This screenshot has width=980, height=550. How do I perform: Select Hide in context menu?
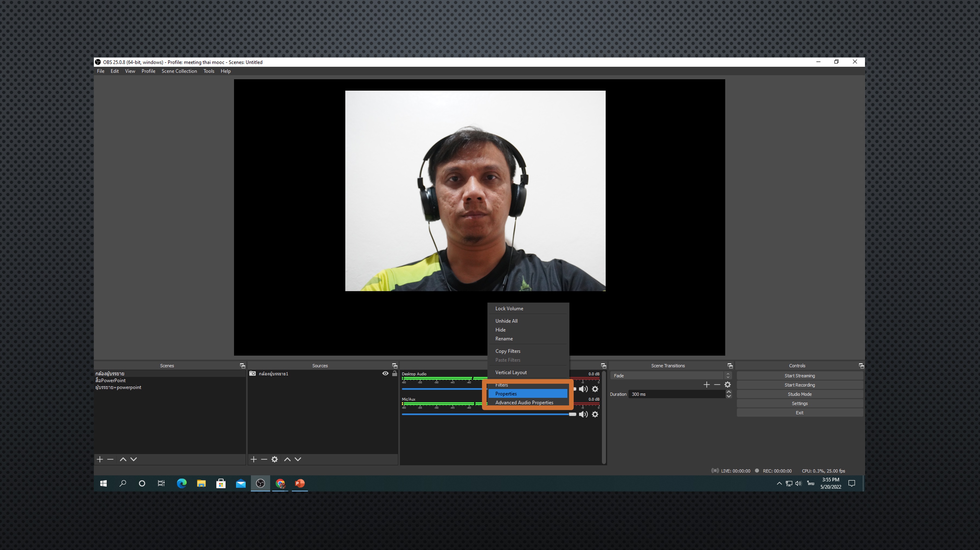pyautogui.click(x=528, y=330)
